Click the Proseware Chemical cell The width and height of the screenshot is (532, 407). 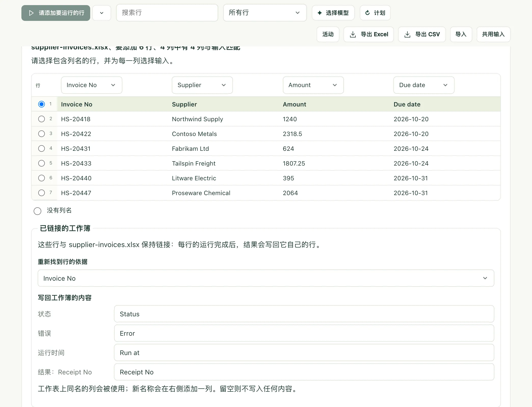[x=201, y=193]
